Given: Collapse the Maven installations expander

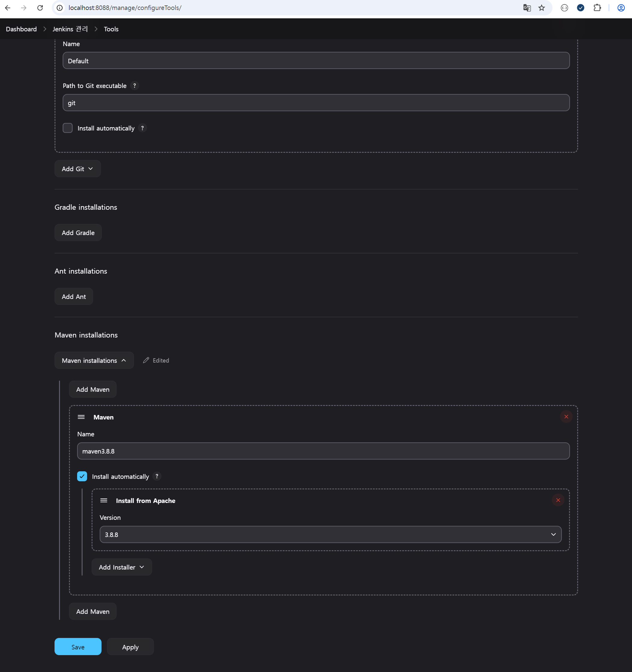Looking at the screenshot, I should point(94,360).
